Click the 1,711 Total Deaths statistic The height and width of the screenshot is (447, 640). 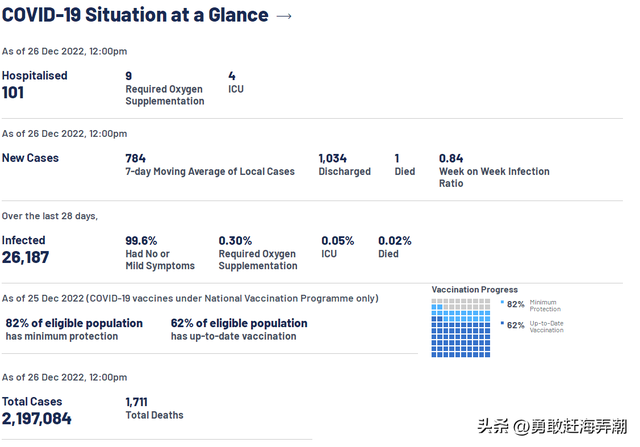(136, 402)
